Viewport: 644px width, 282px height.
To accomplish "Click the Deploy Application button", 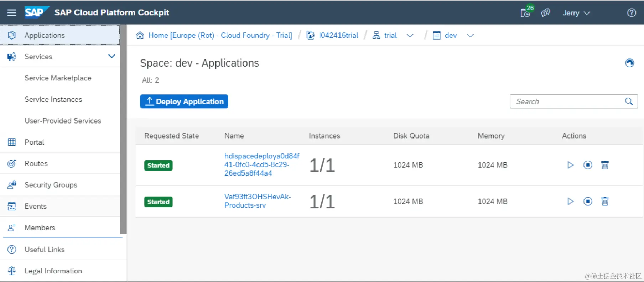I will tap(184, 101).
